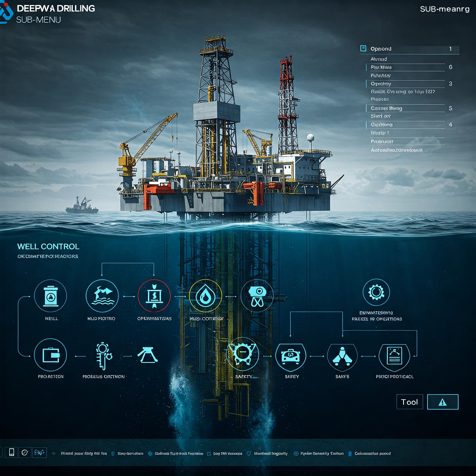This screenshot has height=476, width=476.
Task: Toggle the crossed-circle icon in bottom bar
Action: click(x=25, y=453)
